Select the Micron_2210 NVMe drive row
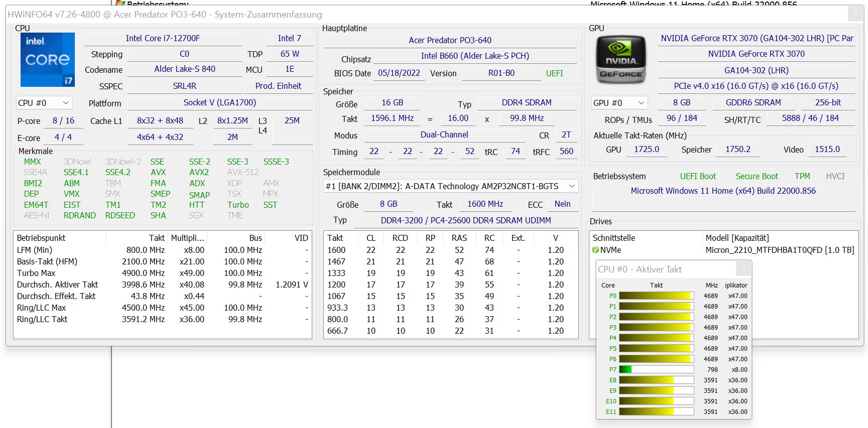This screenshot has width=868, height=428. coord(723,250)
